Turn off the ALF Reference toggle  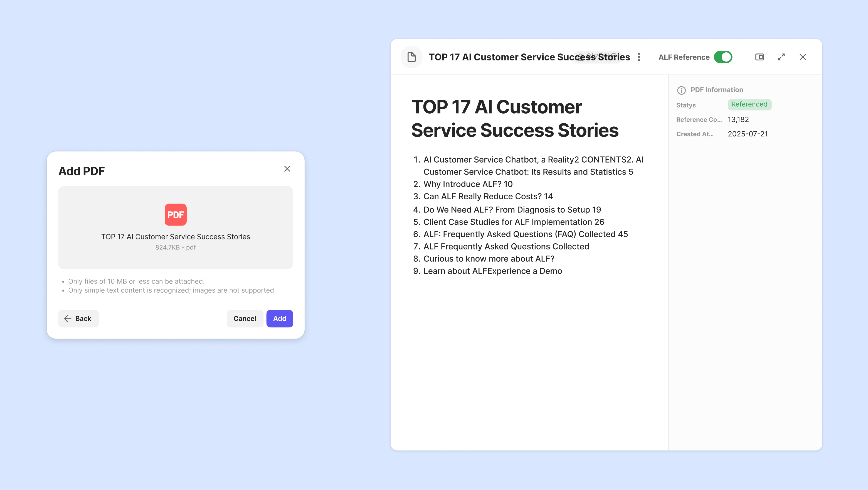[x=723, y=57]
